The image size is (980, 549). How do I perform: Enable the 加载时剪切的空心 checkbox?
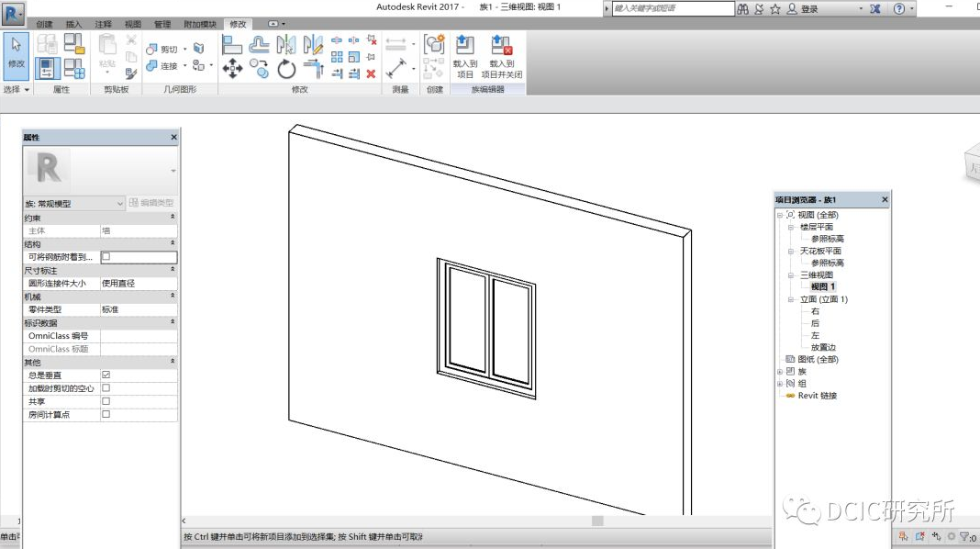click(x=106, y=387)
